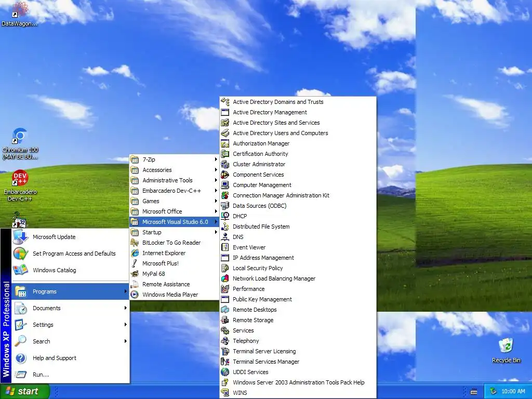532x399 pixels.
Task: Click the Event Viewer icon
Action: pyautogui.click(x=225, y=247)
